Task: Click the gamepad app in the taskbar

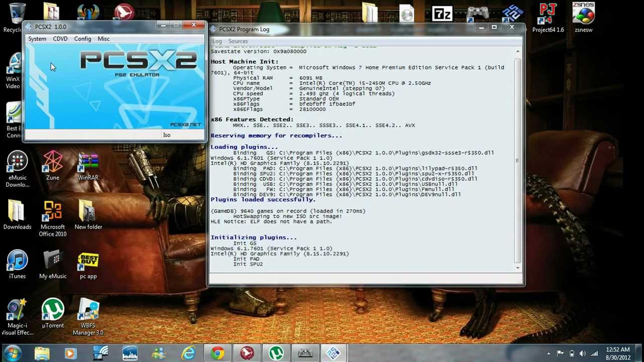Action: [x=305, y=353]
